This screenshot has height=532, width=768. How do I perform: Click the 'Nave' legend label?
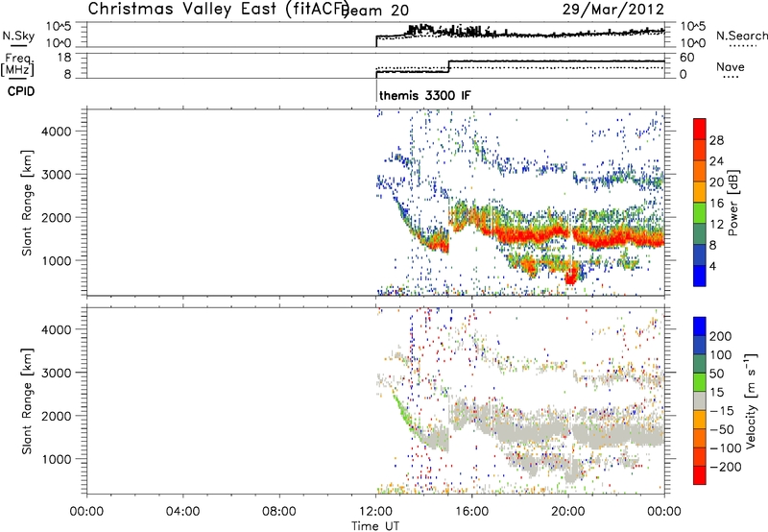coord(731,67)
